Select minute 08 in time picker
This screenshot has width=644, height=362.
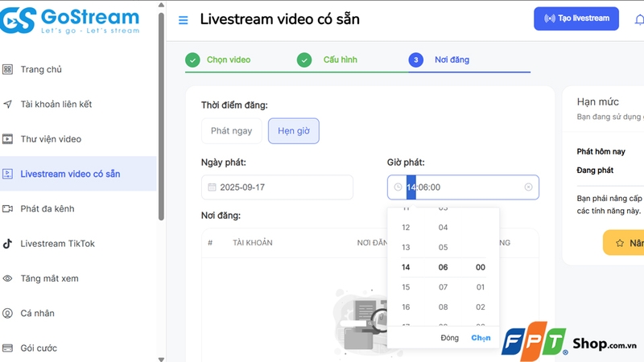click(443, 307)
